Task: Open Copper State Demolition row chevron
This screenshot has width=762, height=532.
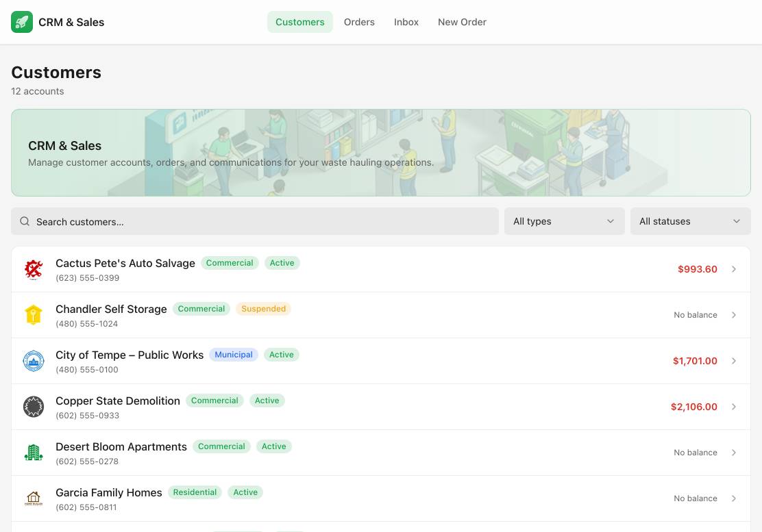Action: point(734,407)
